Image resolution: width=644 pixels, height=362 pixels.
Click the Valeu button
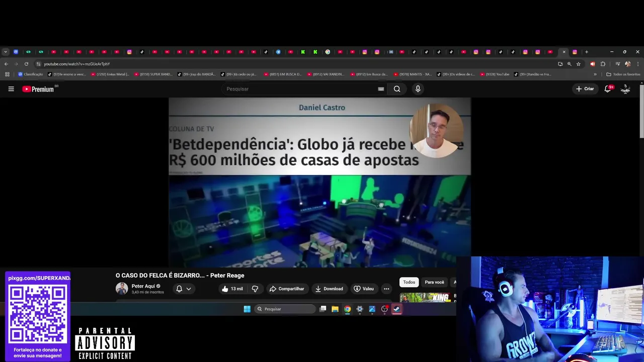point(364,289)
